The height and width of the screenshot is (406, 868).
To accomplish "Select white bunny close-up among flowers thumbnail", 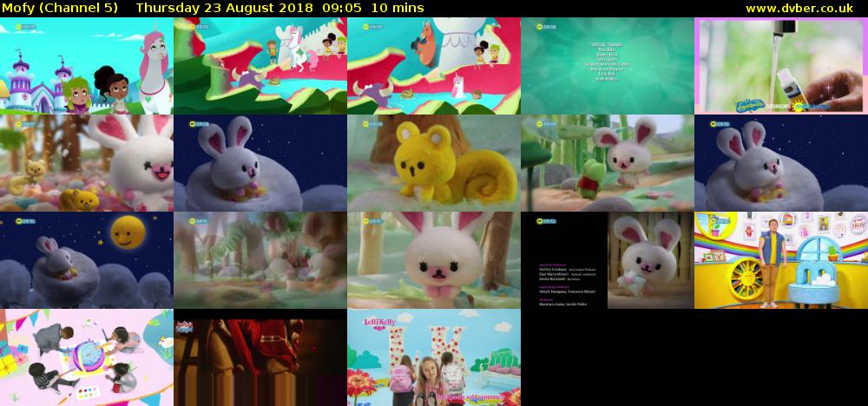I will 86,163.
